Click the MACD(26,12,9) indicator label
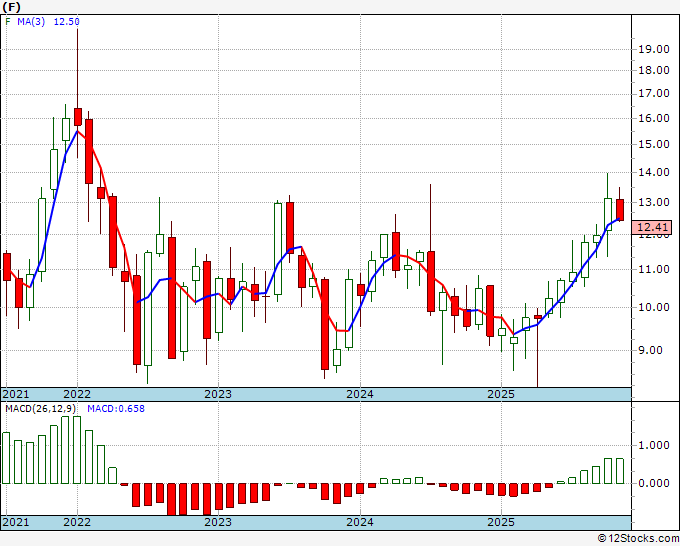Viewport: 680px width, 546px height. point(41,409)
